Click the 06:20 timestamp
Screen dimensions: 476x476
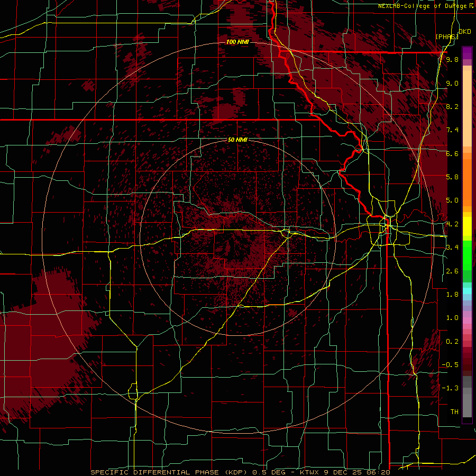click(x=379, y=472)
